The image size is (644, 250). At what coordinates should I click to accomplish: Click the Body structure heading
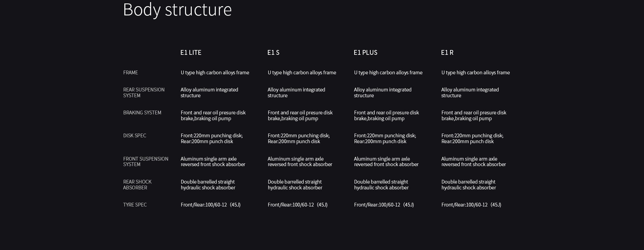click(177, 10)
